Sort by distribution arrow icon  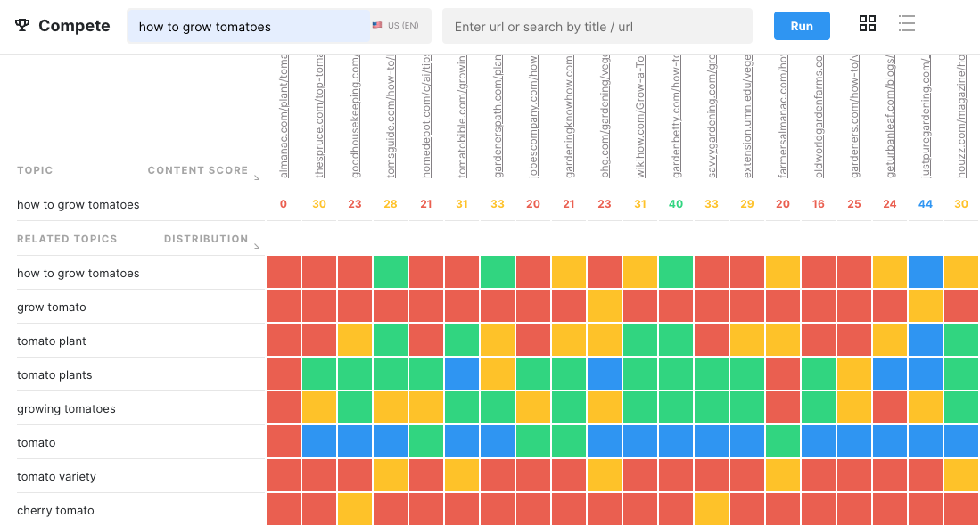click(x=257, y=246)
